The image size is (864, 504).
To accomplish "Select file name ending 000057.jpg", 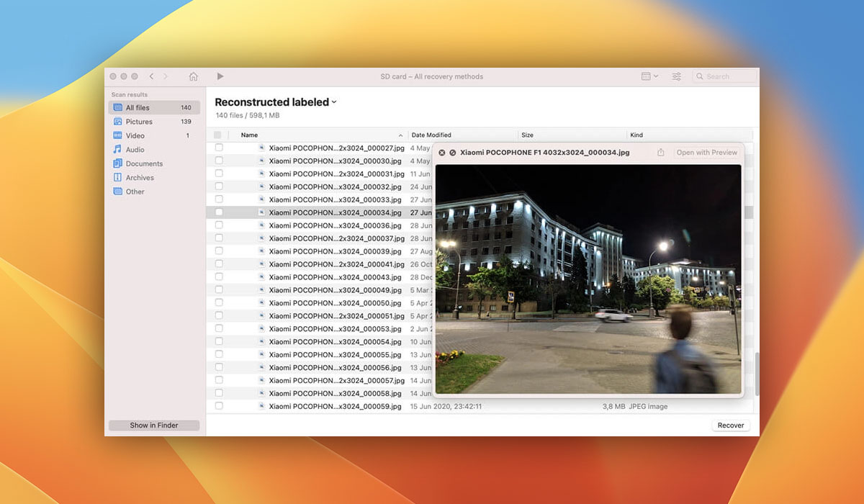I will [336, 381].
